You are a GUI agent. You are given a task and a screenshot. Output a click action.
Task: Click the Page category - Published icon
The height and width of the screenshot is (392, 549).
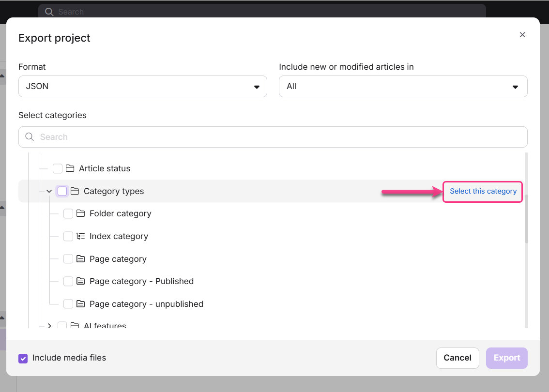coord(80,281)
